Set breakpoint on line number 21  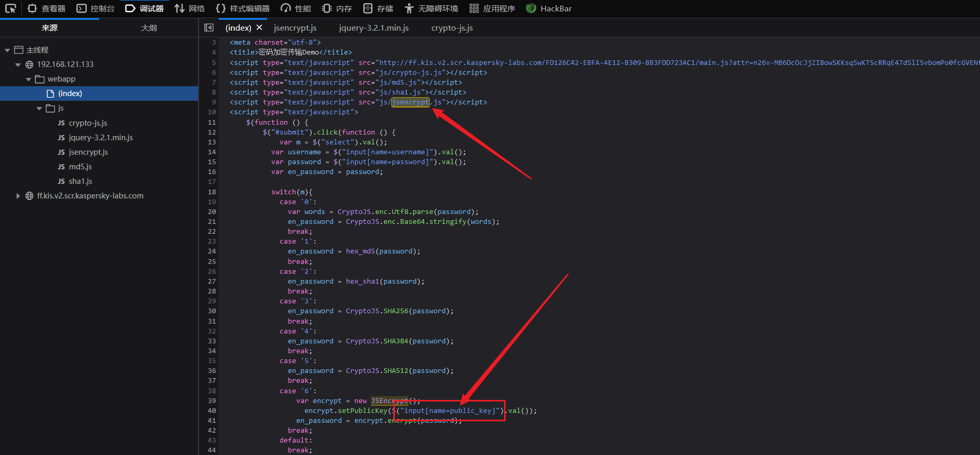pyautogui.click(x=211, y=222)
